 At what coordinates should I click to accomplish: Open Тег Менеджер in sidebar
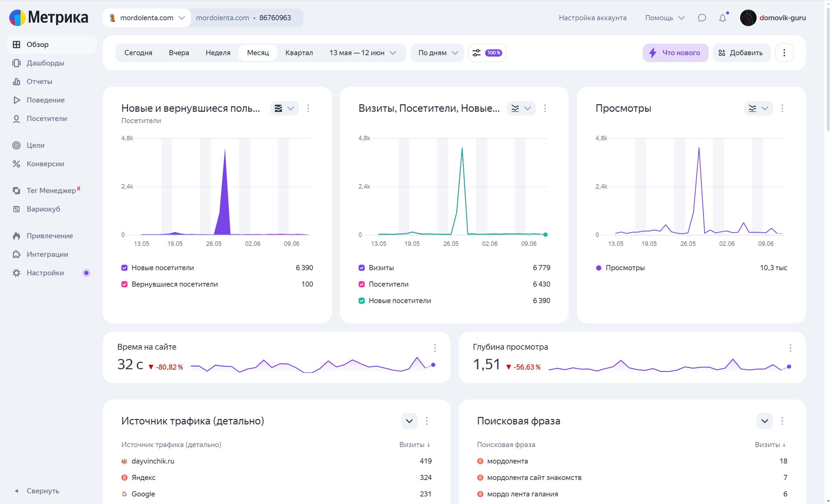pos(51,191)
